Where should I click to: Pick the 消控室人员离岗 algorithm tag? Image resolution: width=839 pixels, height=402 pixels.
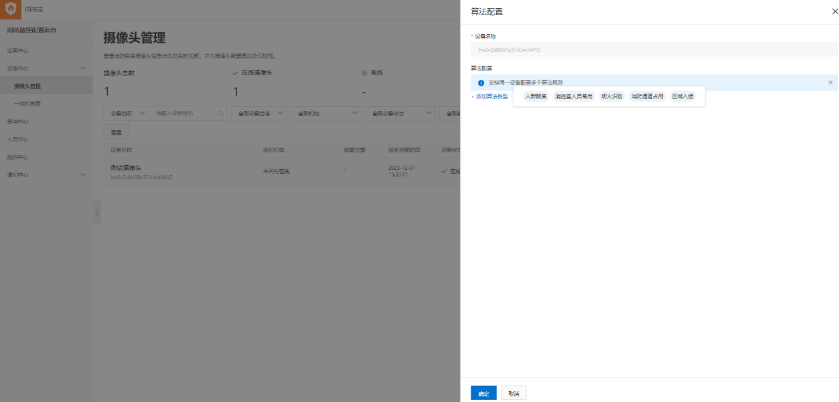[574, 96]
